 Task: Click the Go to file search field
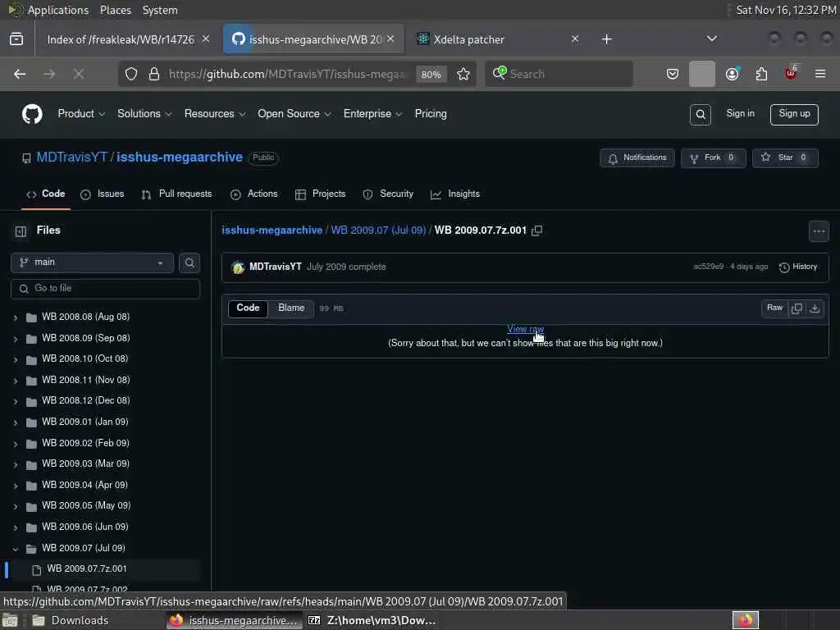(105, 289)
